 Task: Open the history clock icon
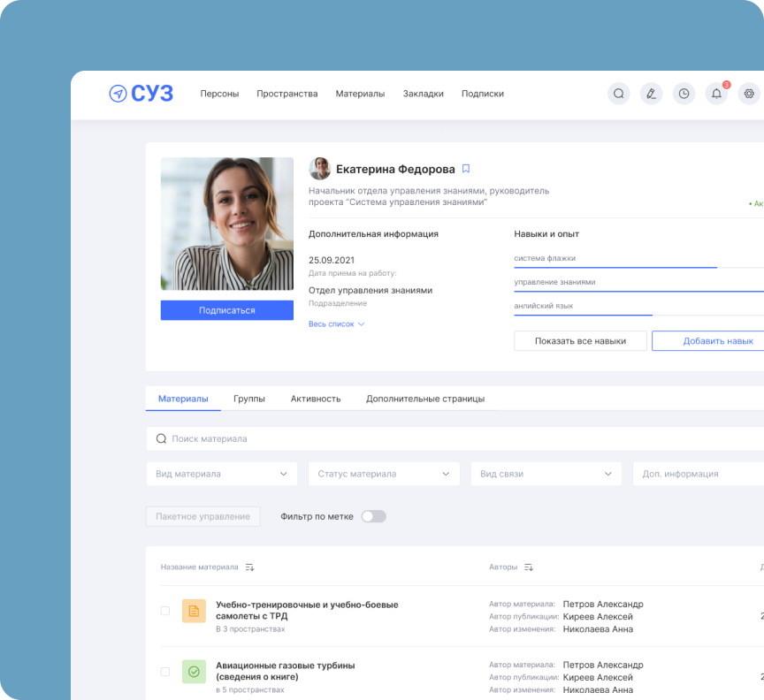[683, 94]
